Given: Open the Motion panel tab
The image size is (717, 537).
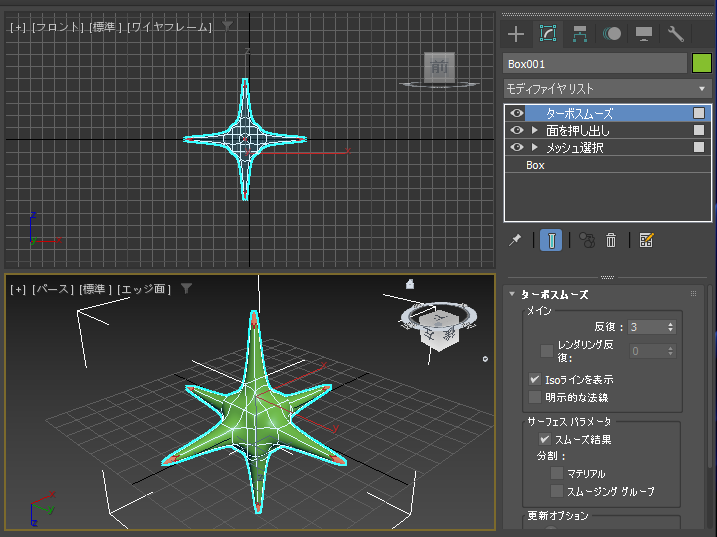Looking at the screenshot, I should point(612,34).
